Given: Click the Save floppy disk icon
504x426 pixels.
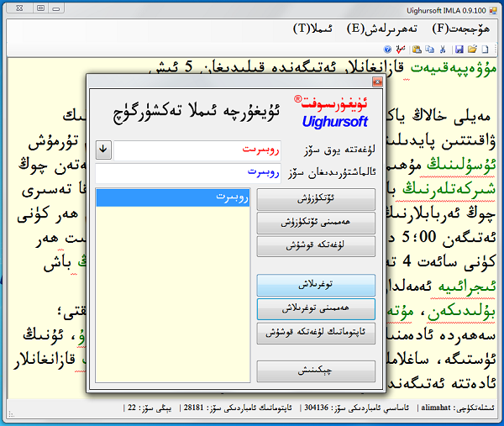Looking at the screenshot, I should point(459,50).
